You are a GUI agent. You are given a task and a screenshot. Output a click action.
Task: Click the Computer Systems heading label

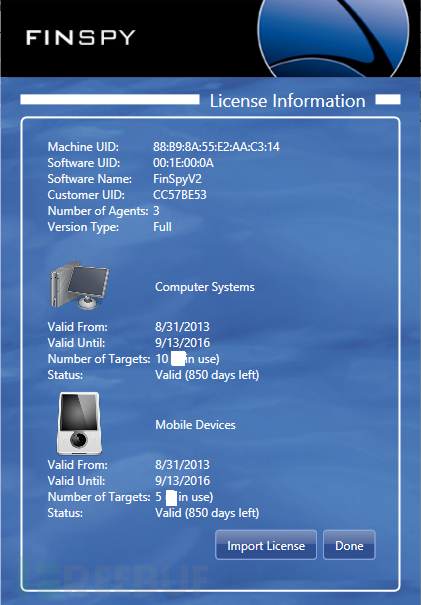point(205,287)
